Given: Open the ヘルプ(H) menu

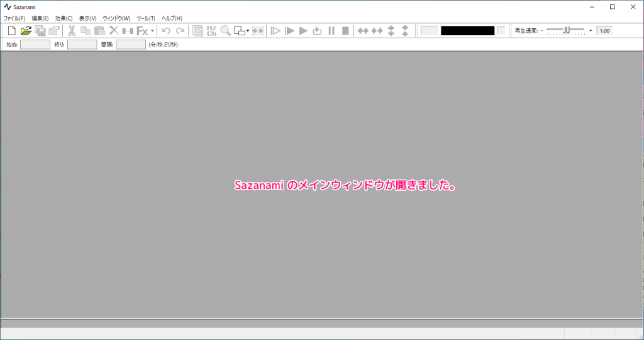Looking at the screenshot, I should [x=172, y=18].
